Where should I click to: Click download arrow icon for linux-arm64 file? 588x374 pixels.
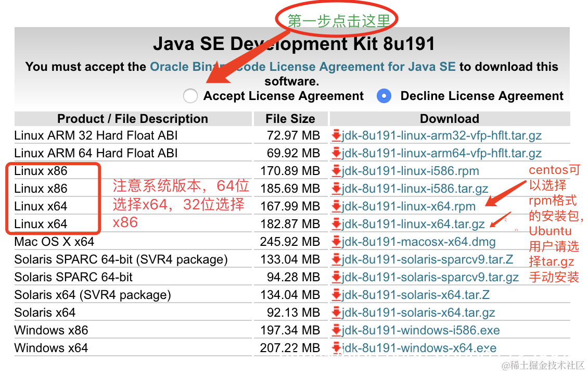coord(336,153)
